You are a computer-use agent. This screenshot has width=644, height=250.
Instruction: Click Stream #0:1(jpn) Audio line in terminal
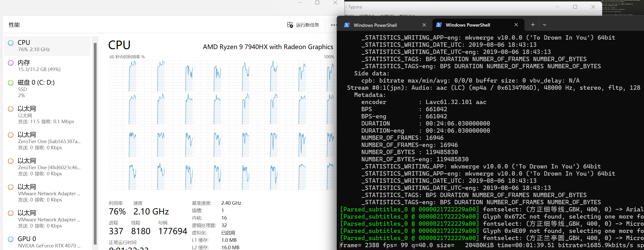coord(494,88)
